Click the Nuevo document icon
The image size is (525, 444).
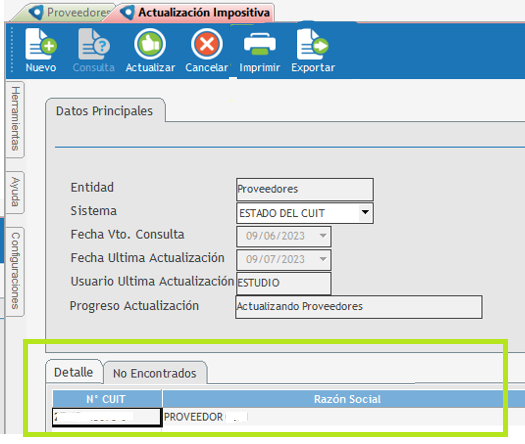[41, 44]
